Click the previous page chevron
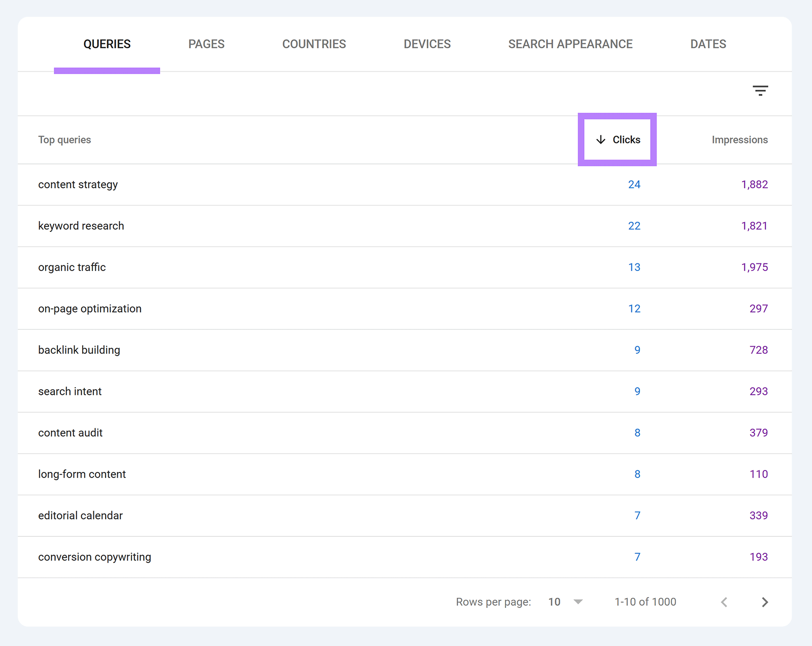This screenshot has height=646, width=812. tap(724, 602)
